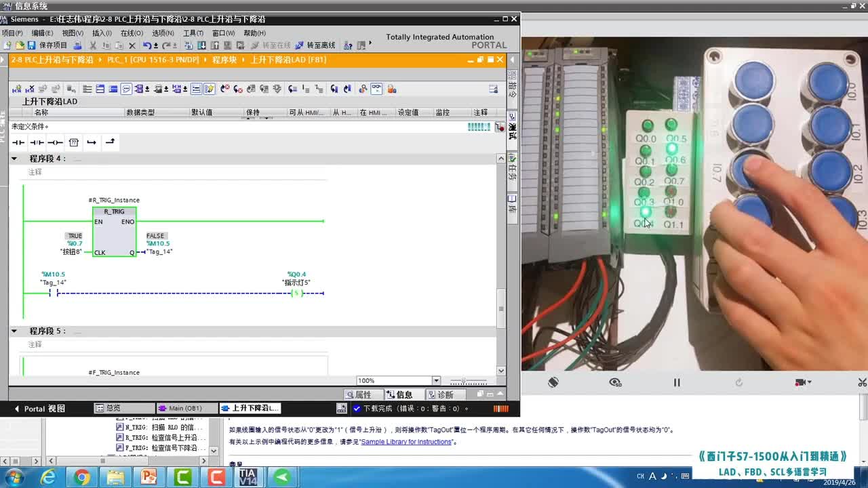Click the R_TRIG function block
This screenshot has width=868, height=488.
click(x=114, y=232)
